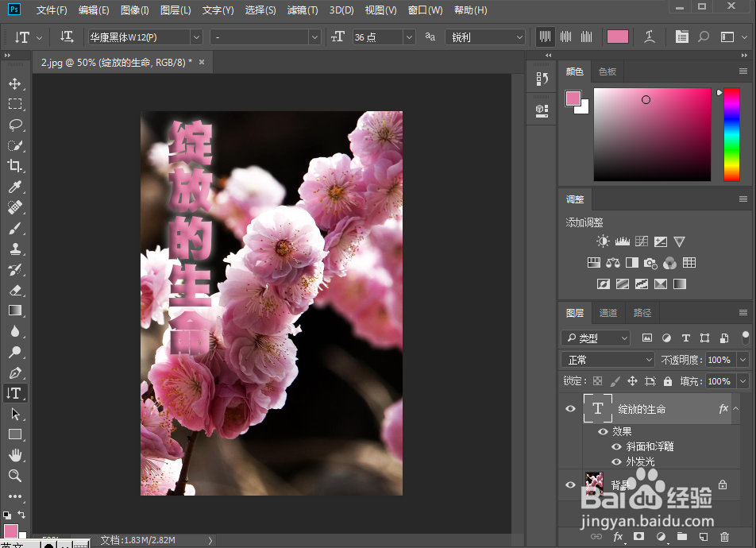Image resolution: width=756 pixels, height=548 pixels.
Task: Select the Zoom tool
Action: (15, 476)
